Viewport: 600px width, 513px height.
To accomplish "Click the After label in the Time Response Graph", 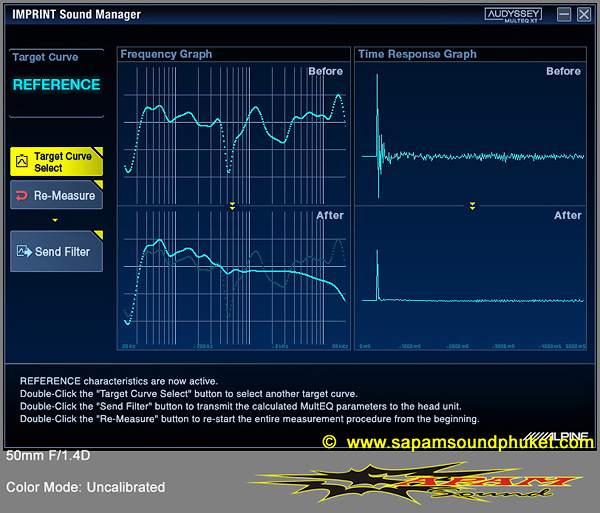I will click(568, 215).
